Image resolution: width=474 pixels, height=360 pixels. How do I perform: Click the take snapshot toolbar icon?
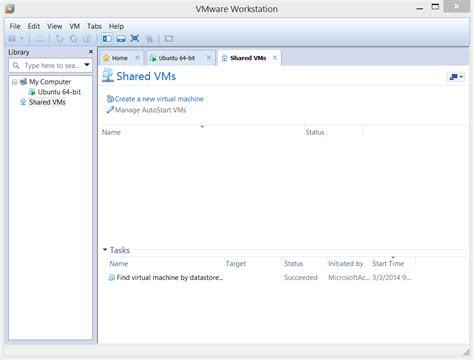pyautogui.click(x=60, y=39)
